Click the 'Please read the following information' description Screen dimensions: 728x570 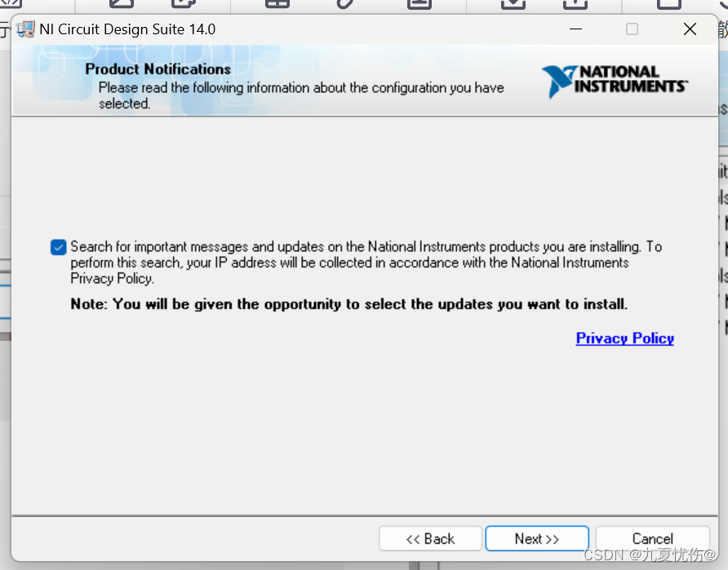tap(301, 95)
